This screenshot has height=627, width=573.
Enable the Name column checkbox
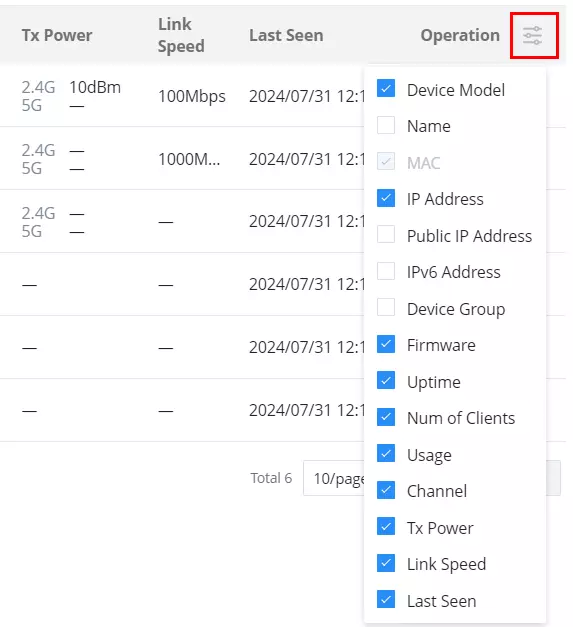coord(386,125)
